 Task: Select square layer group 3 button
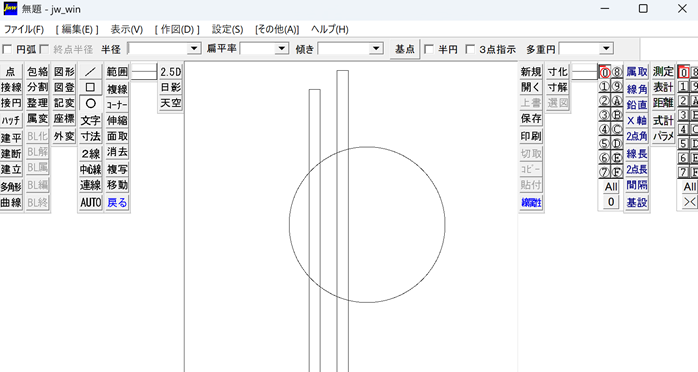(683, 115)
